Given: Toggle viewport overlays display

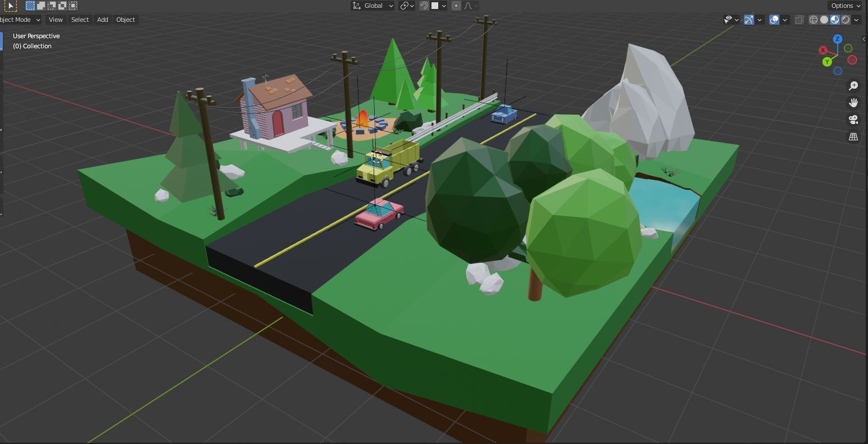Looking at the screenshot, I should (x=774, y=20).
